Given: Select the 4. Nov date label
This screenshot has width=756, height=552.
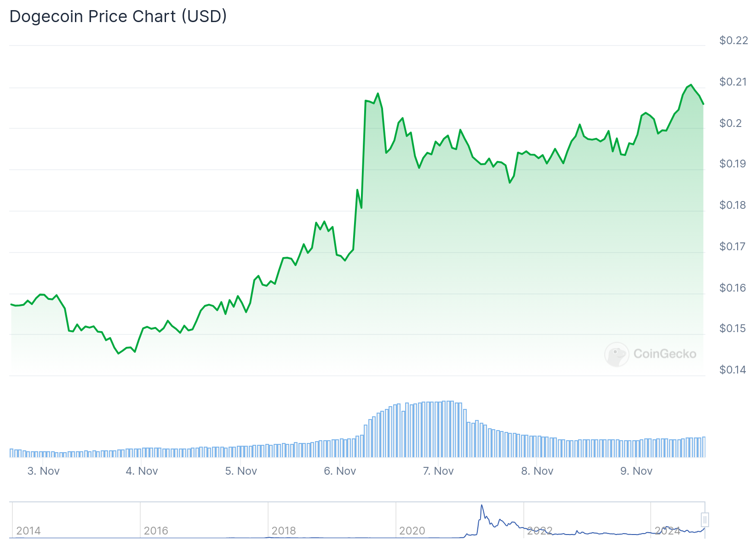Looking at the screenshot, I should point(142,471).
